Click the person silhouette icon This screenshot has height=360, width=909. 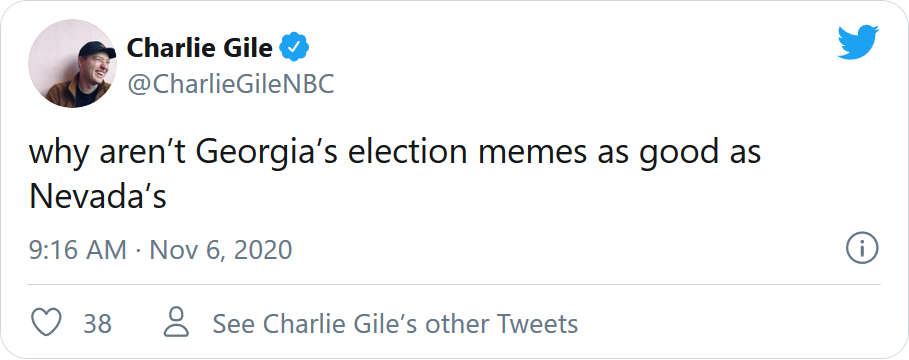176,322
